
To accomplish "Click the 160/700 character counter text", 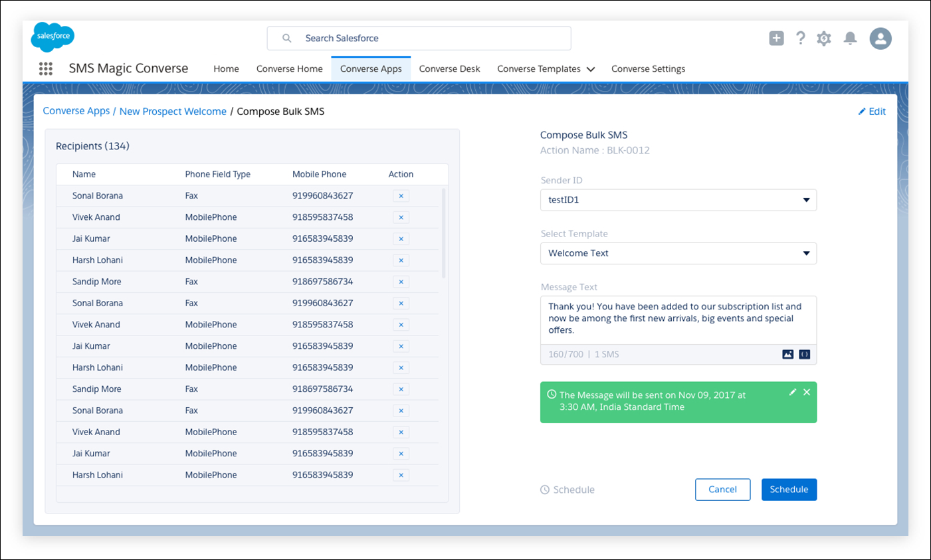I will pos(566,355).
